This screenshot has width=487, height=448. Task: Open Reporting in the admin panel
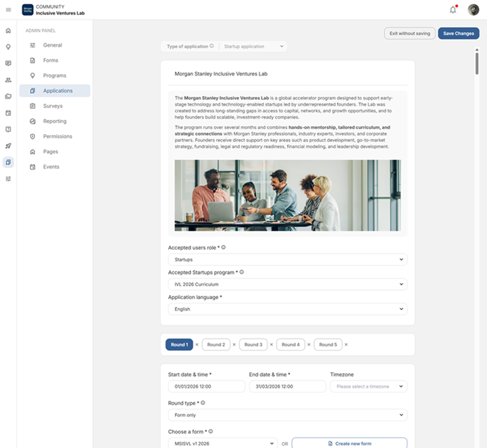pyautogui.click(x=55, y=121)
